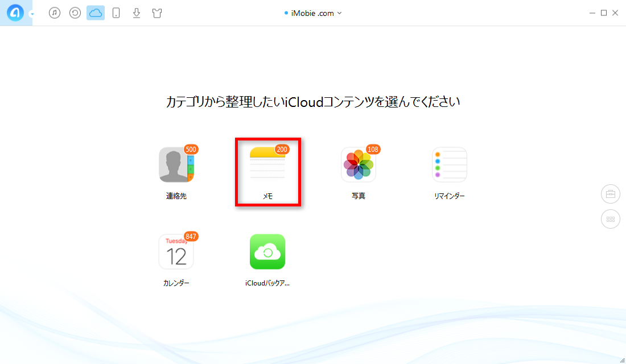Click the カレンダー label text
Image resolution: width=626 pixels, height=364 pixels.
point(176,283)
